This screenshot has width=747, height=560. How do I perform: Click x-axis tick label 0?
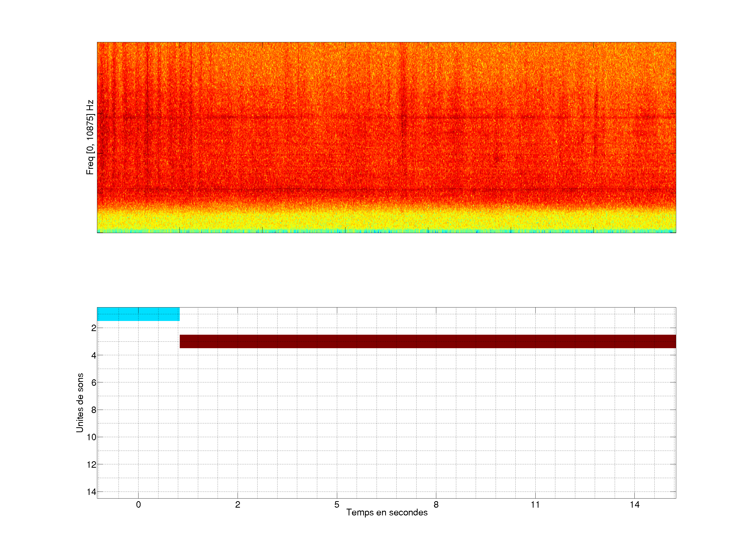[138, 505]
